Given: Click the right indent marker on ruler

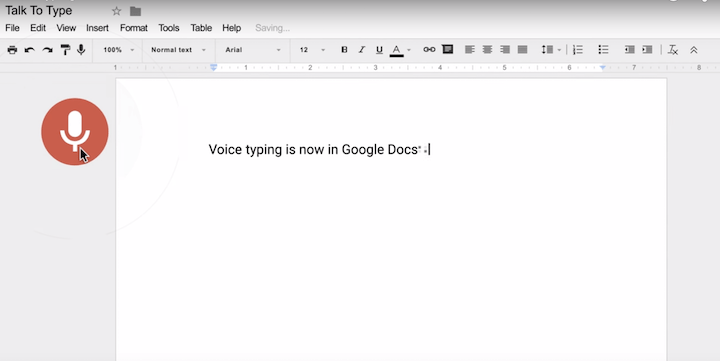Looking at the screenshot, I should click(602, 68).
